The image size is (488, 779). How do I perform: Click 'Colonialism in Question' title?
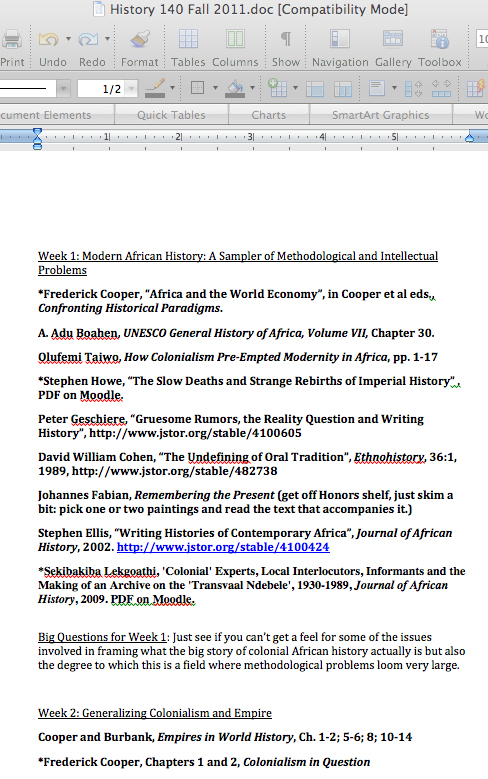[307, 762]
